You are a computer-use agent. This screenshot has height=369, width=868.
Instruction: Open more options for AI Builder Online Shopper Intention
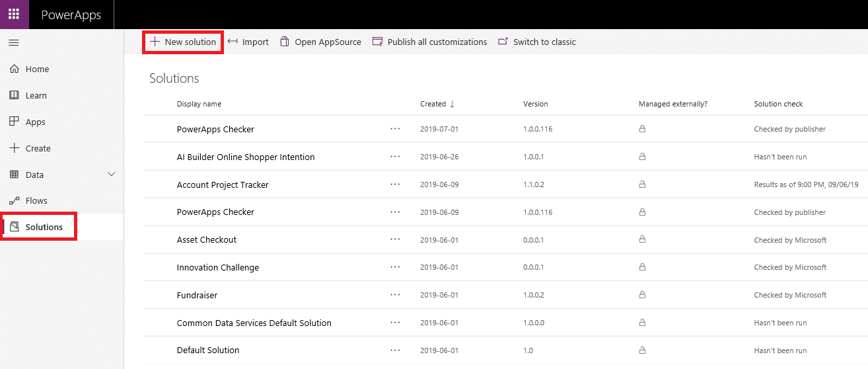click(x=395, y=157)
